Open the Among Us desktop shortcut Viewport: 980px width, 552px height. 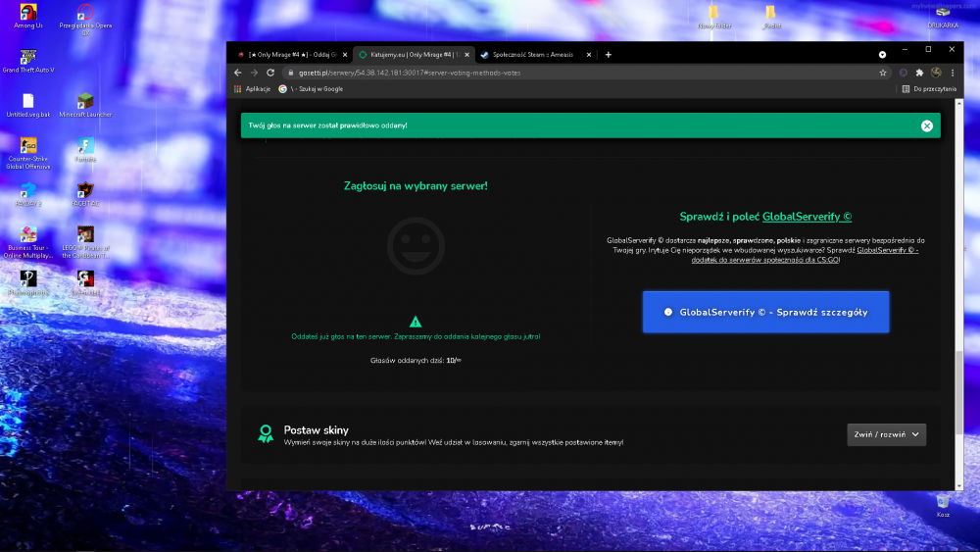(x=28, y=17)
